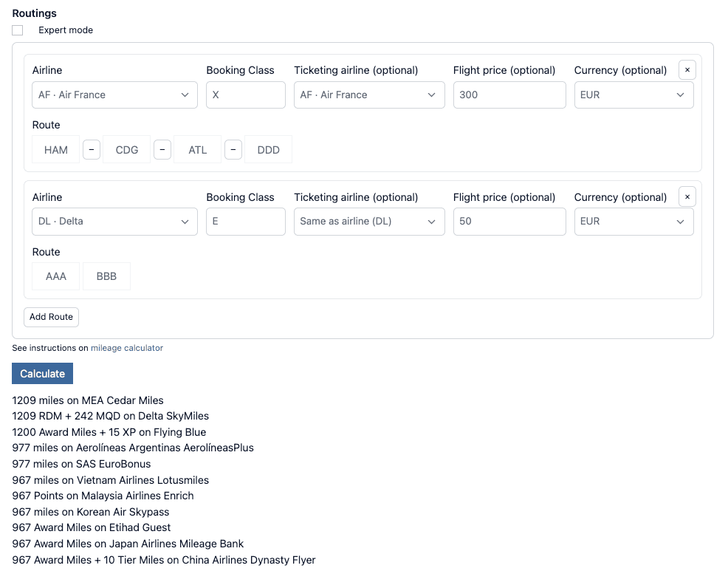Click the HAM route airport field
The height and width of the screenshot is (571, 728).
coord(55,150)
